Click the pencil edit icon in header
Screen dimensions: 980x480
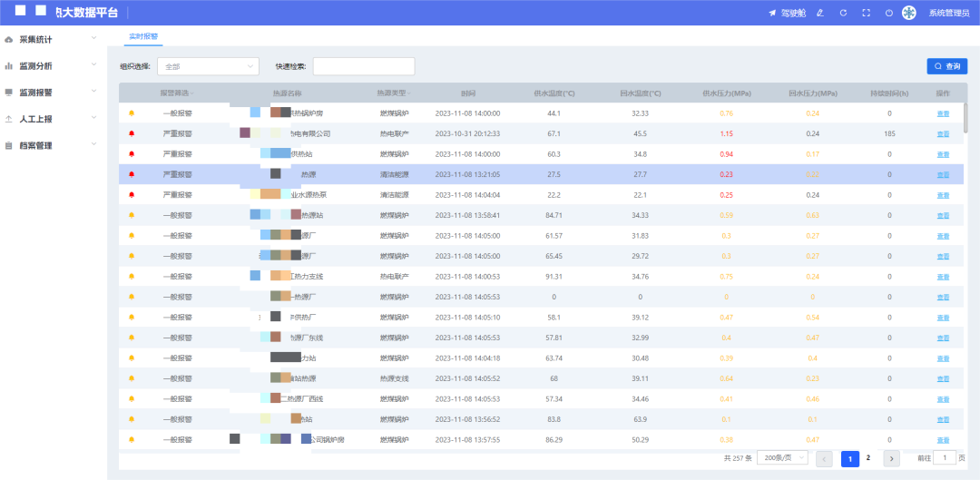pos(820,13)
